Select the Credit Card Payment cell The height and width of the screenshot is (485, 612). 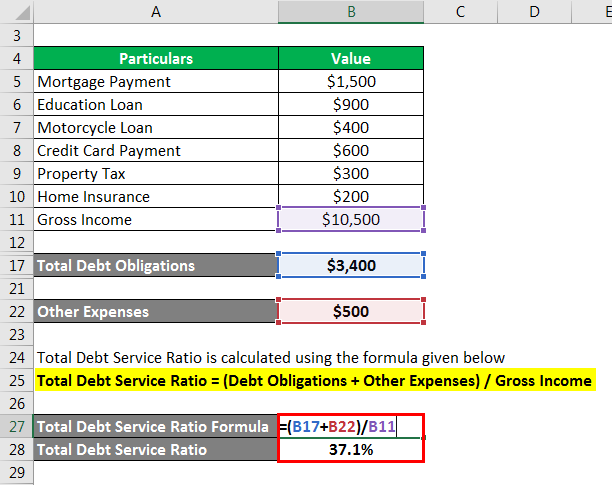click(x=156, y=151)
